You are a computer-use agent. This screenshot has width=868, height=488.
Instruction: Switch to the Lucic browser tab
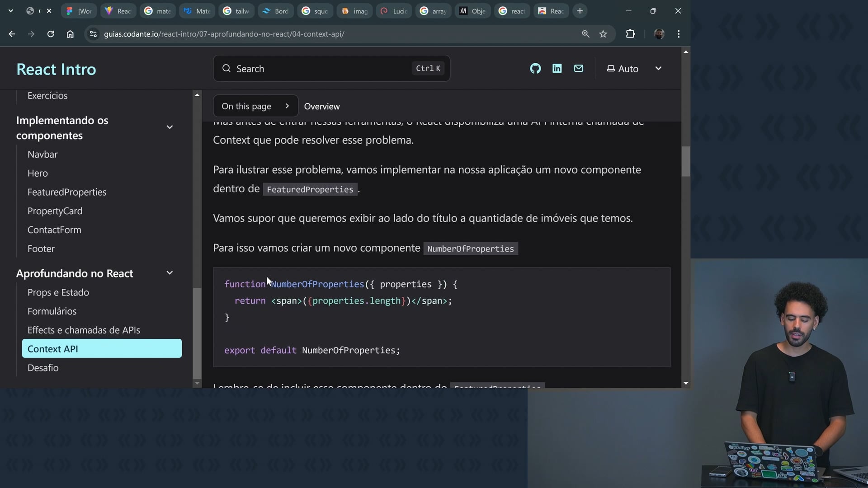click(394, 11)
